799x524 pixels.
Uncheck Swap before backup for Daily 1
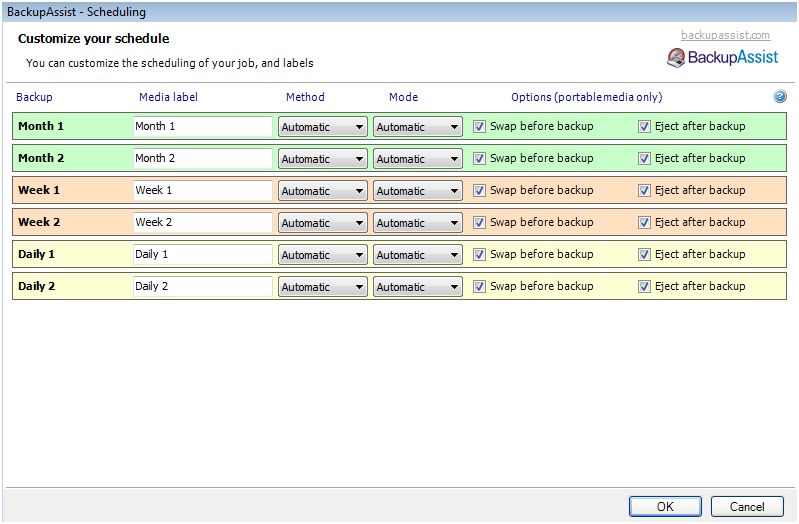point(479,254)
